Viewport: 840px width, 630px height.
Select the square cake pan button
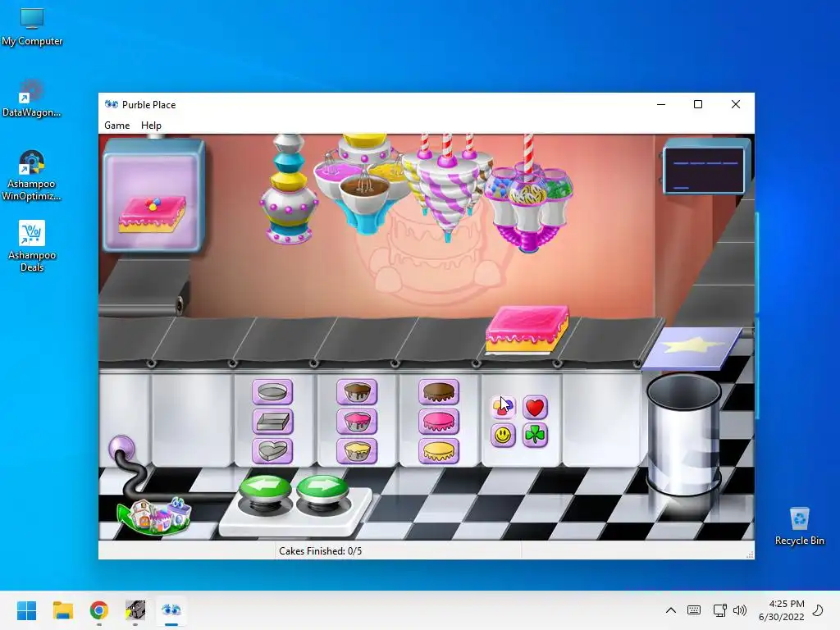coord(272,421)
